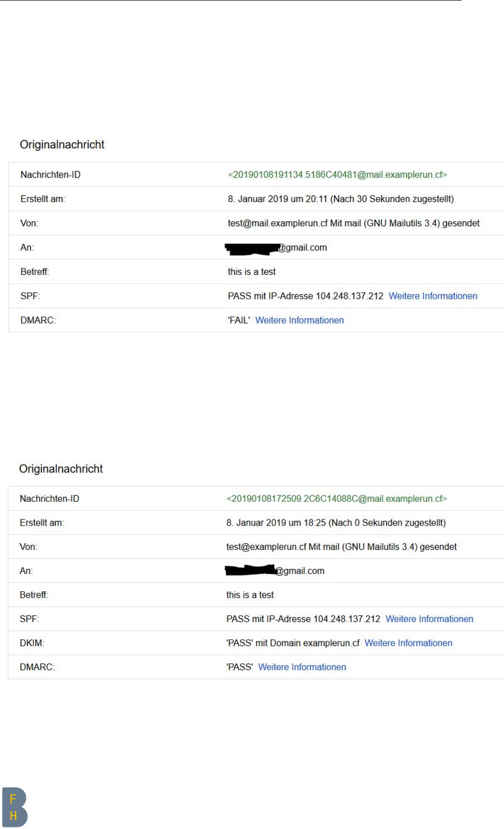
Task: Open DMARC 'FAIL' Weitere Informationen link
Action: 299,320
